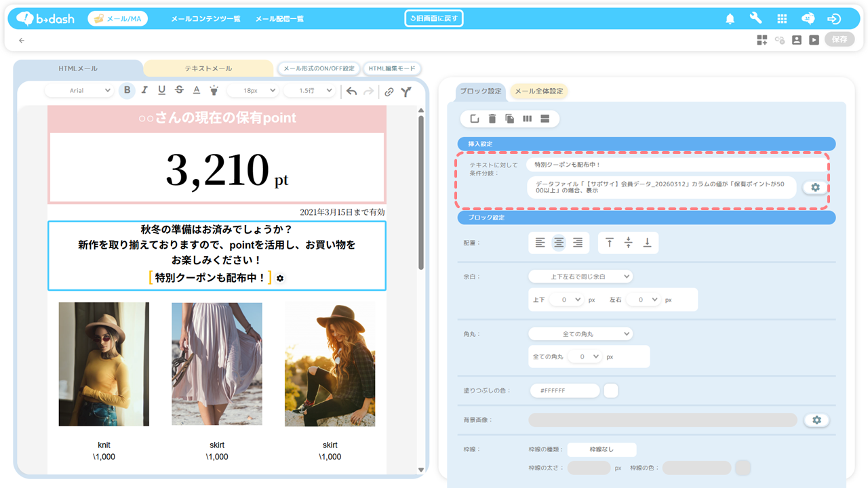Click the gear beside the condition text
The image size is (868, 488).
pyautogui.click(x=815, y=188)
